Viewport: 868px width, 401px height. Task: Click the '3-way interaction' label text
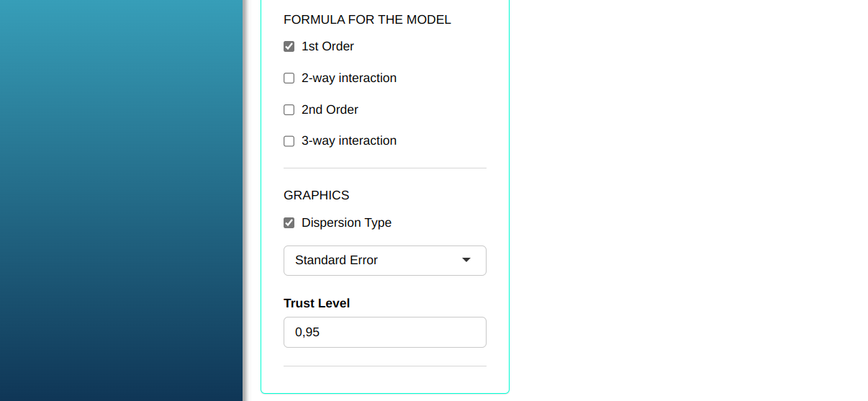[x=349, y=141]
